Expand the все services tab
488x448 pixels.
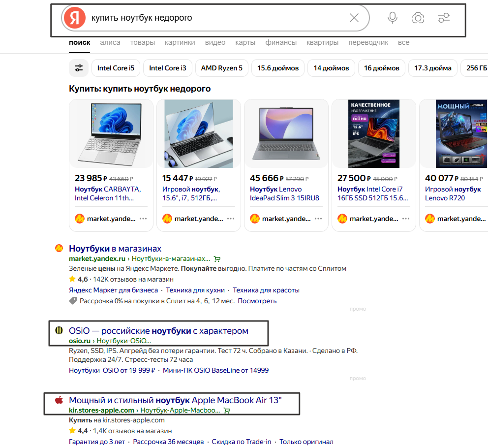[404, 42]
